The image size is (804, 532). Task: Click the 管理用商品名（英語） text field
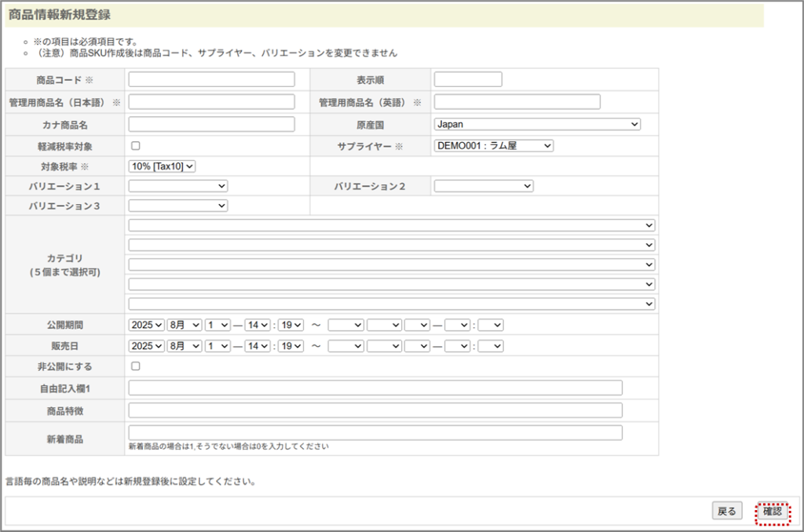pos(517,102)
